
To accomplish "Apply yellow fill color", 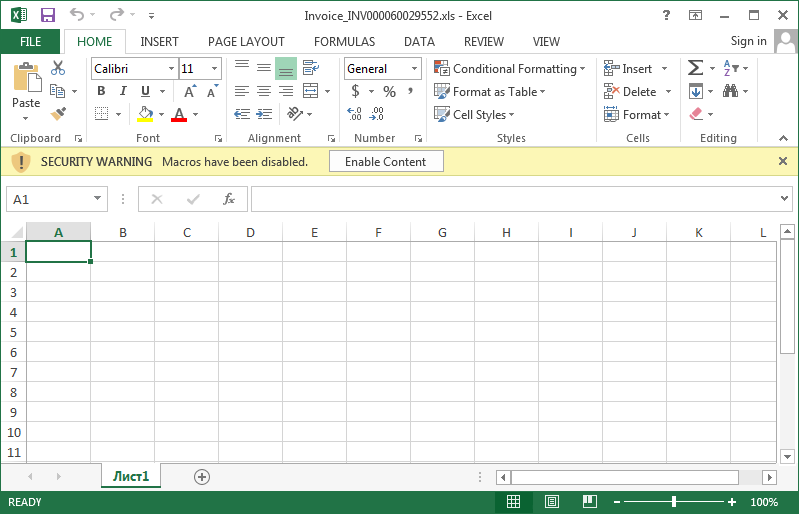I will tap(145, 114).
